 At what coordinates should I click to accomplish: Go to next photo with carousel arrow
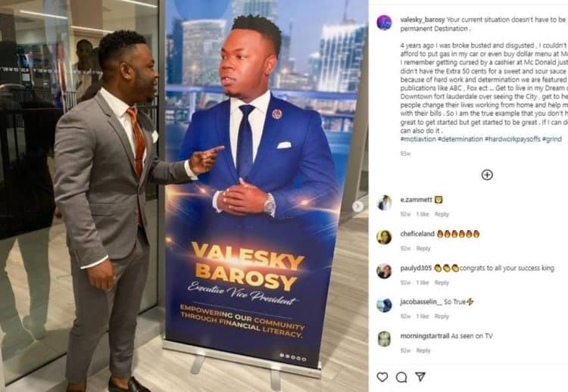tap(357, 207)
